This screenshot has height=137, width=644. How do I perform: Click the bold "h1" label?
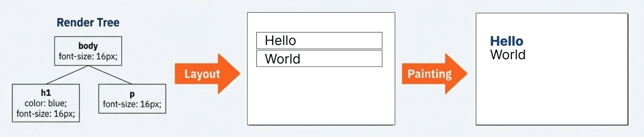pos(46,93)
